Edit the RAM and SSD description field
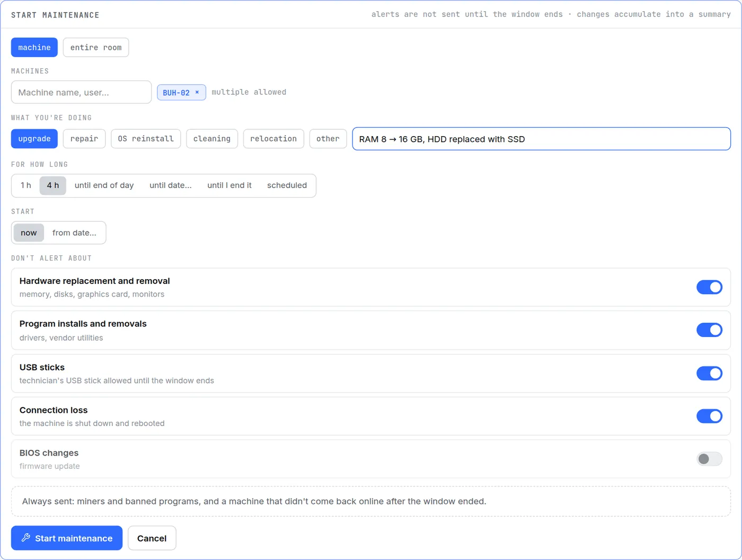This screenshot has height=560, width=742. (x=541, y=139)
